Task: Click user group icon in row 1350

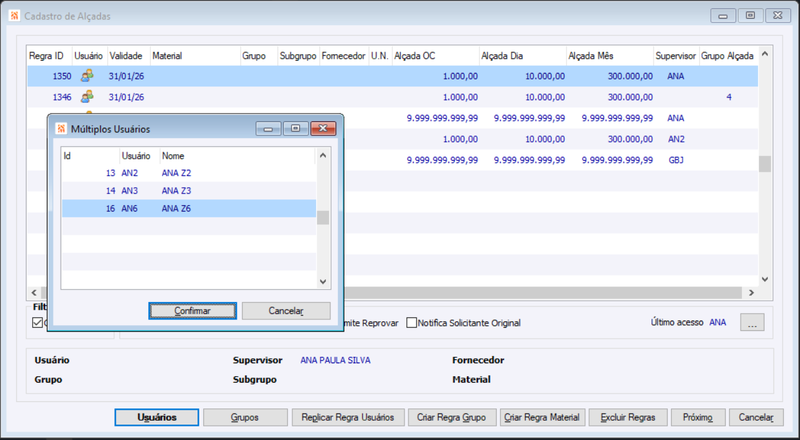Action: coord(87,76)
